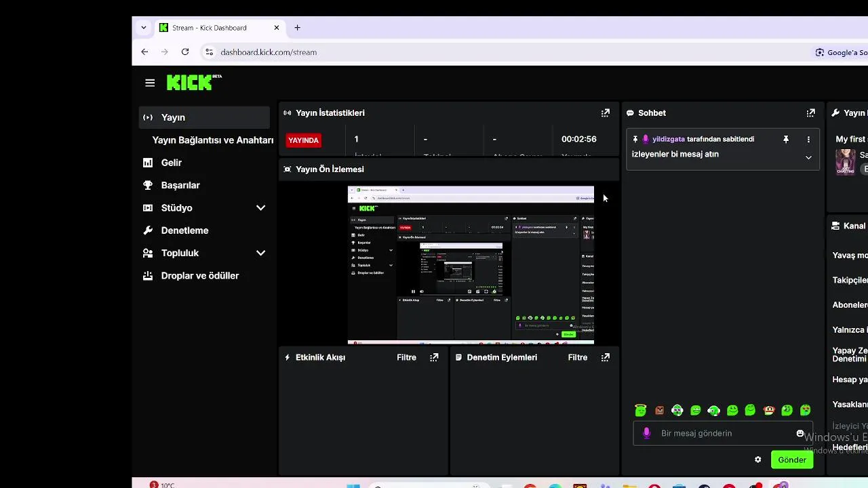Open the browser tab search dropdown

pyautogui.click(x=143, y=28)
